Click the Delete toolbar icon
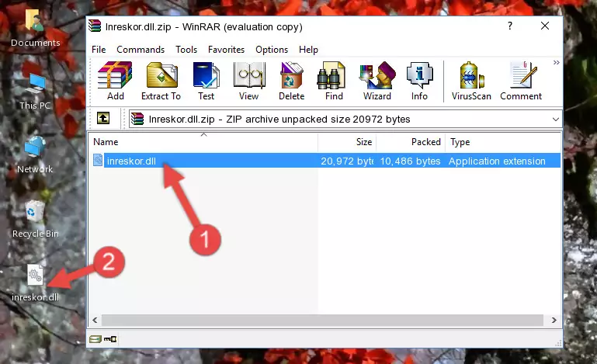 click(292, 81)
